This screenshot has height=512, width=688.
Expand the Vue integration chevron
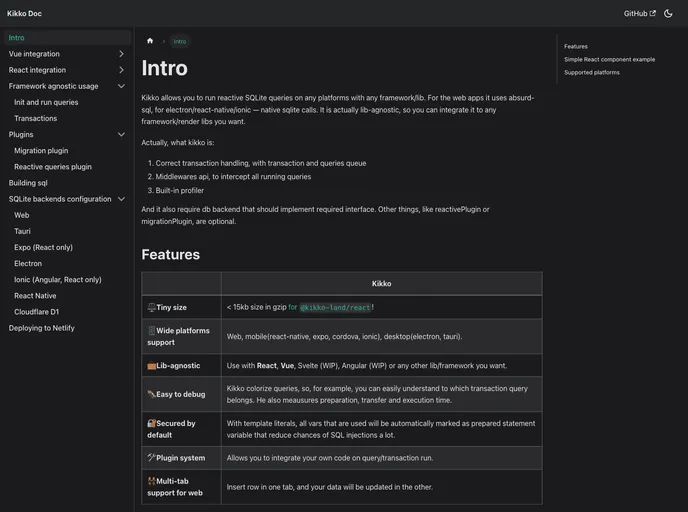(x=122, y=54)
